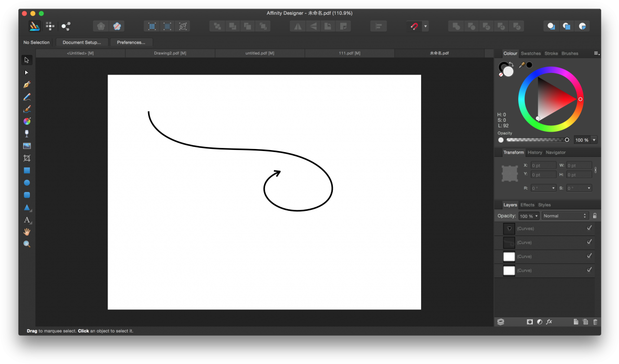Choose the Ellipse shape tool
Image resolution: width=619 pixels, height=364 pixels.
[x=27, y=183]
